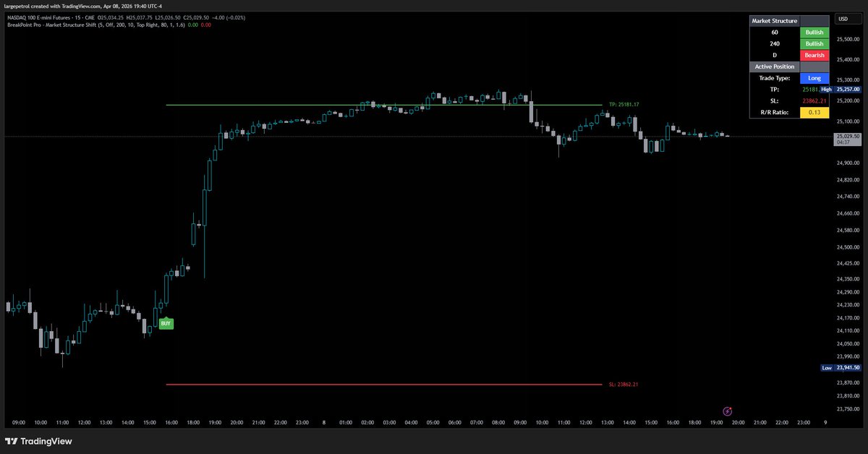
Task: Click the 25,400.00 price axis label
Action: (847, 60)
